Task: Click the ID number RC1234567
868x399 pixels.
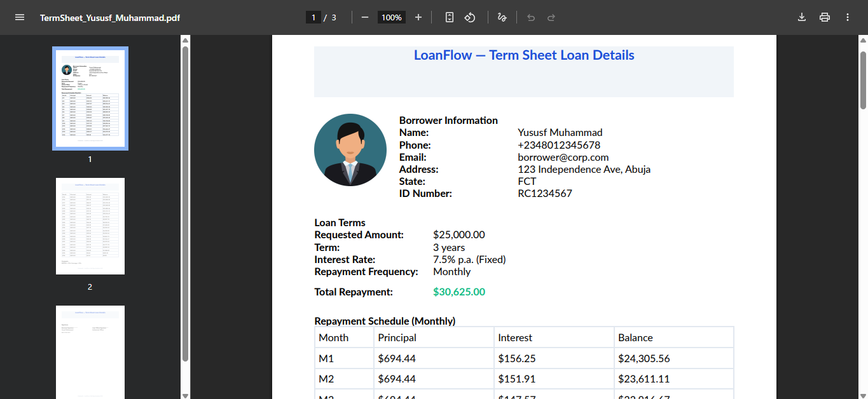Action: 545,193
